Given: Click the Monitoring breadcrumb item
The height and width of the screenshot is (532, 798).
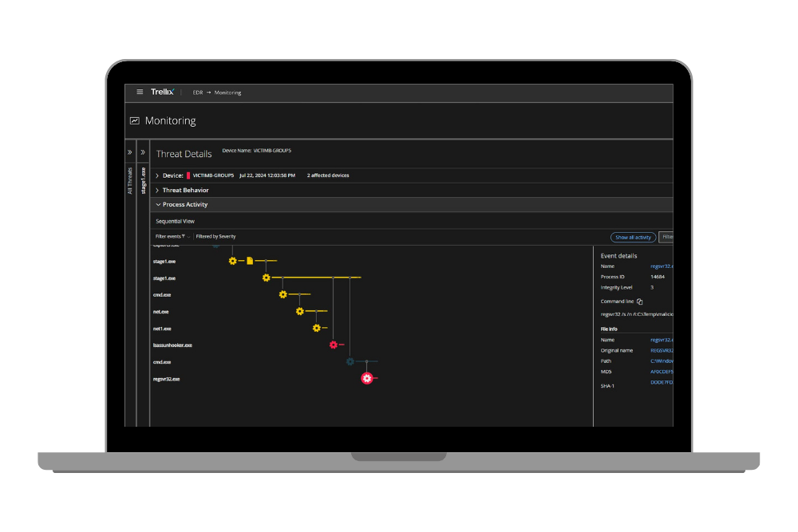Looking at the screenshot, I should [227, 93].
